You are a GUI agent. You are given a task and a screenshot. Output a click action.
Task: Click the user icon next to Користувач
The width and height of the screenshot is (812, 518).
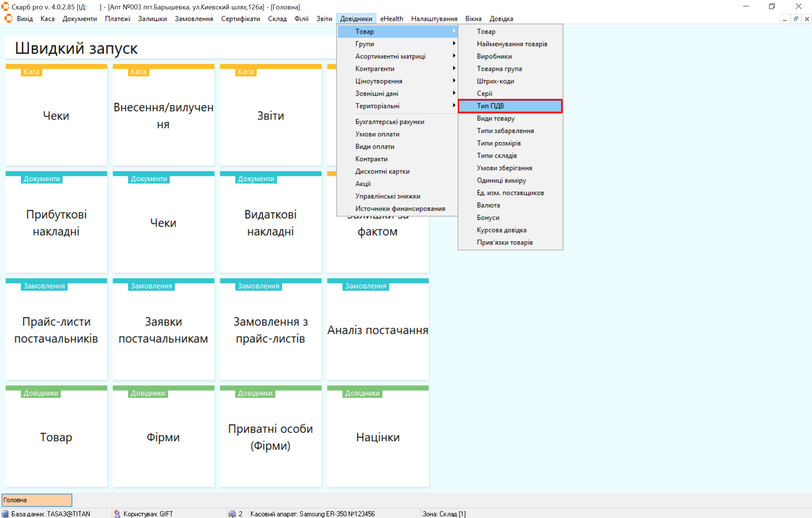[117, 513]
